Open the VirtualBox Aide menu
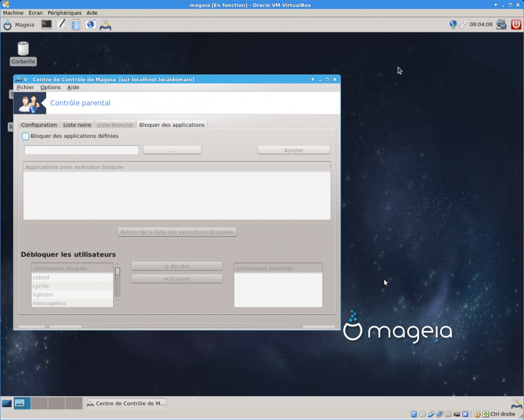Viewport: 524px width, 420px height. pyautogui.click(x=92, y=13)
